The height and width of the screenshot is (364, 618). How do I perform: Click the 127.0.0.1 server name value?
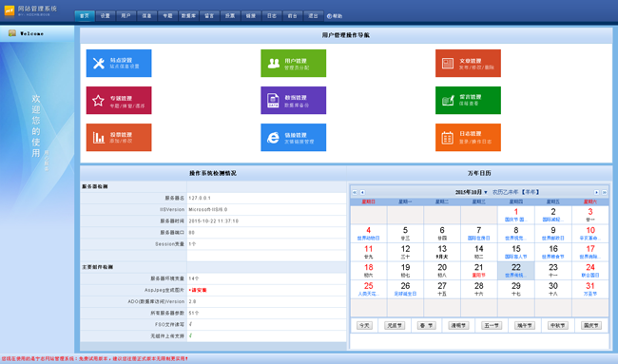pos(200,198)
